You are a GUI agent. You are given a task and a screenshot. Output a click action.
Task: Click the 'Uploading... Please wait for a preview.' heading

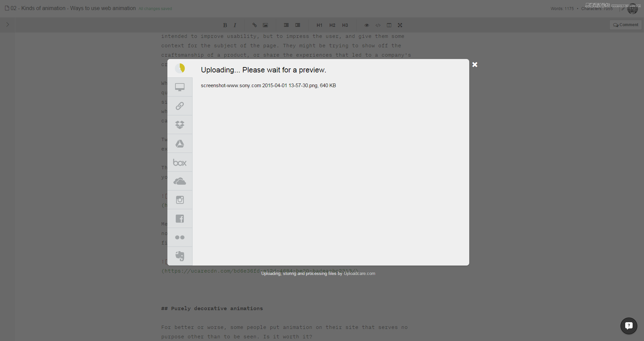tap(263, 70)
